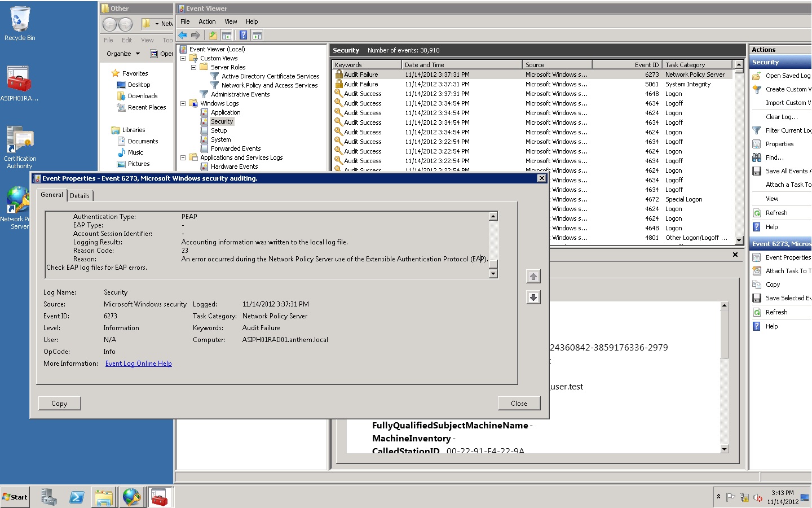Image resolution: width=812 pixels, height=508 pixels.
Task: Copy event details via Actions pane Copy icon
Action: (756, 284)
